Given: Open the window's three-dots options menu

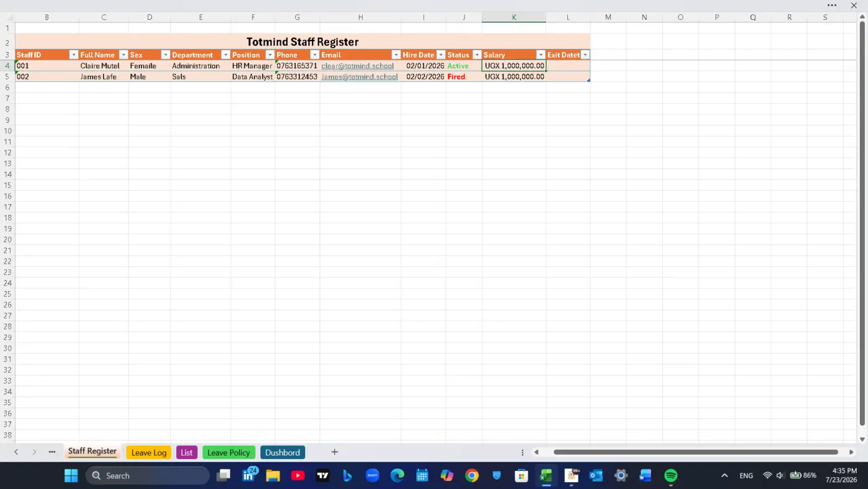Looking at the screenshot, I should point(832,6).
